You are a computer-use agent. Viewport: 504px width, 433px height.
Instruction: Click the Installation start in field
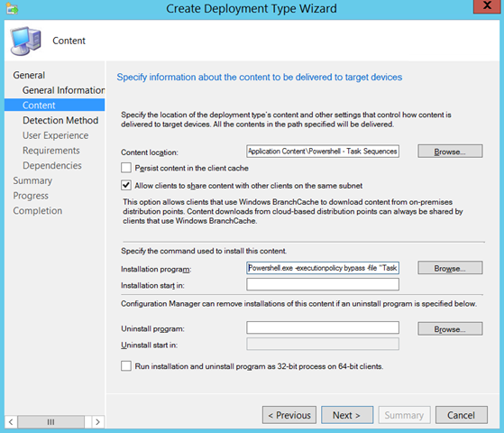coord(323,284)
